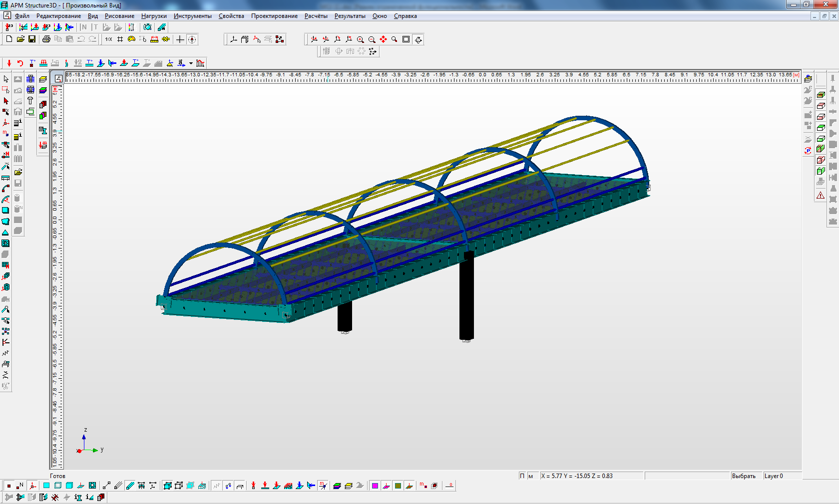The image size is (839, 504).
Task: Click the red warning triangle icon
Action: (x=821, y=195)
